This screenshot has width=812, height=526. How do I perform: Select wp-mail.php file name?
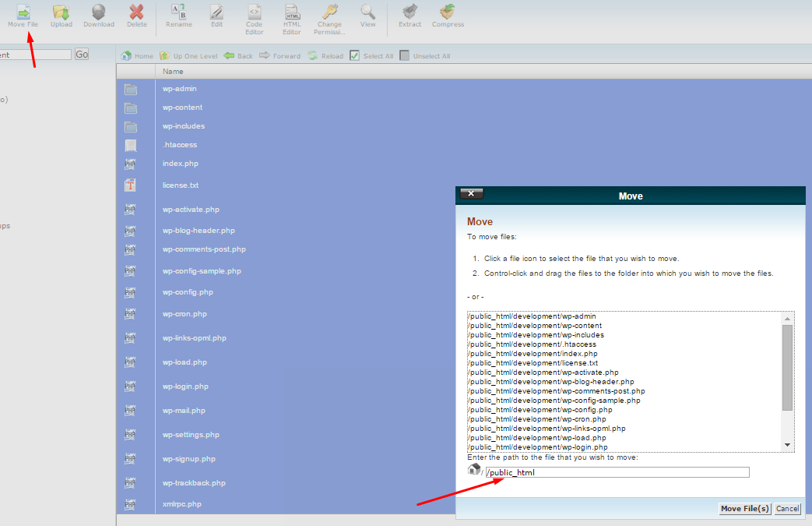tap(184, 411)
